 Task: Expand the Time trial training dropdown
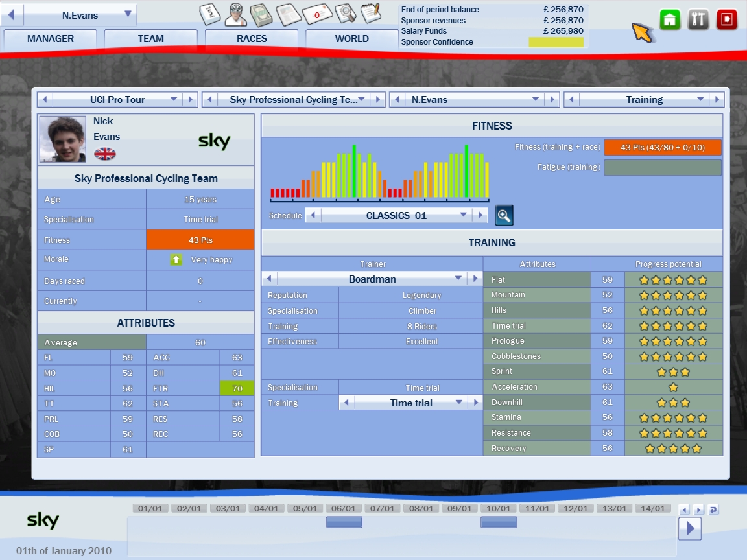coord(459,402)
